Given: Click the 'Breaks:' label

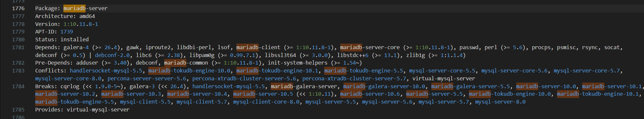Looking at the screenshot, I should [46, 87].
